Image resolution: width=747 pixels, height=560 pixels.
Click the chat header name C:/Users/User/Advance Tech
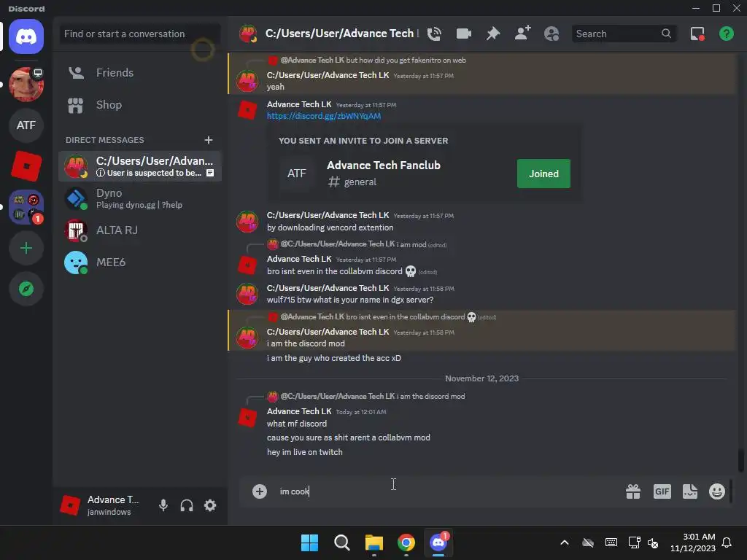(339, 34)
